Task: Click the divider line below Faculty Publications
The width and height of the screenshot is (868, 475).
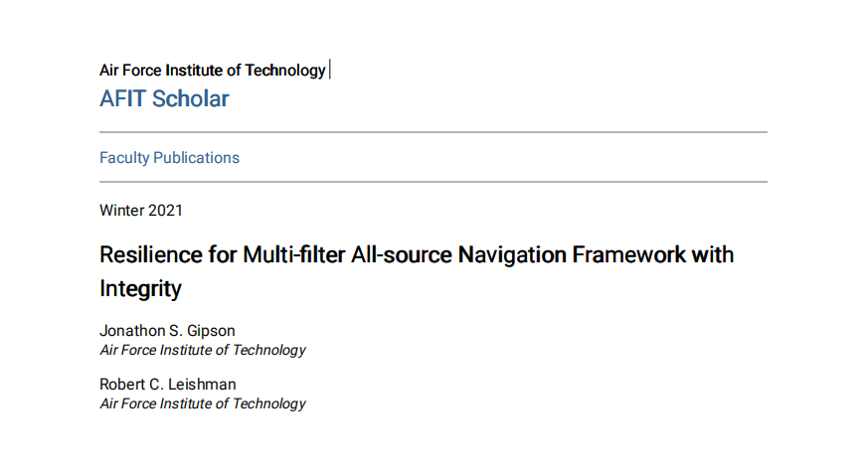Action: point(434,182)
